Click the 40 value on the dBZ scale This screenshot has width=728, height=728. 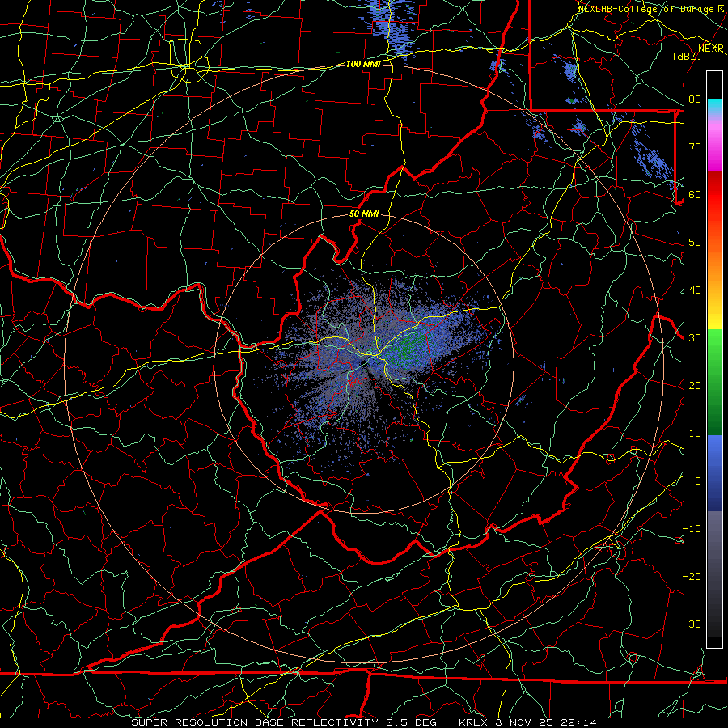695,290
